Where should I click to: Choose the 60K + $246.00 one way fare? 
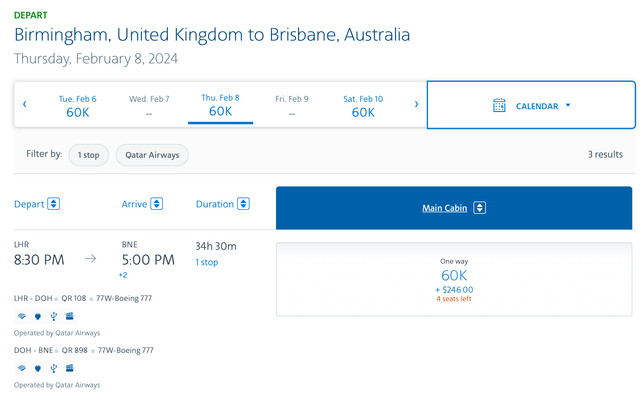click(x=454, y=280)
